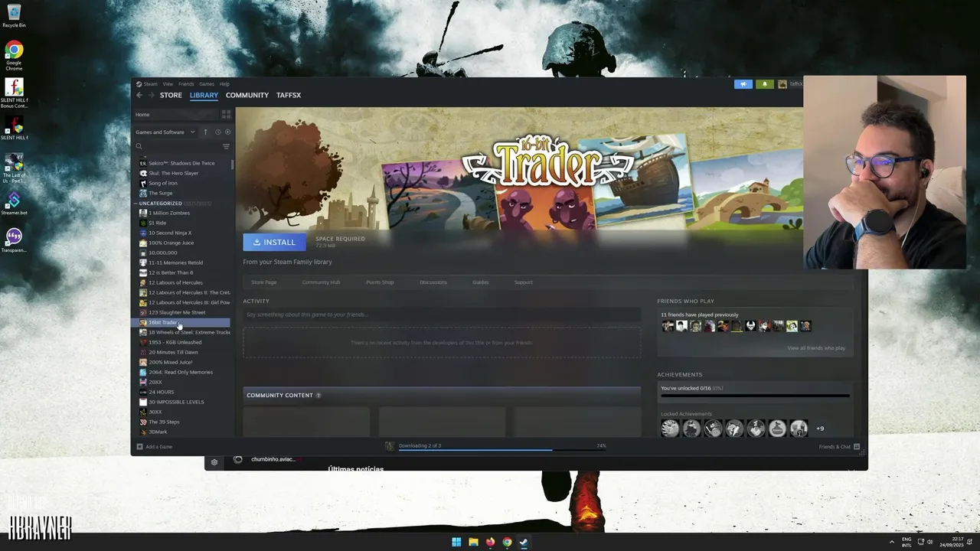980x551 pixels.
Task: Select 11-11 Memories Retold
Action: pos(175,262)
